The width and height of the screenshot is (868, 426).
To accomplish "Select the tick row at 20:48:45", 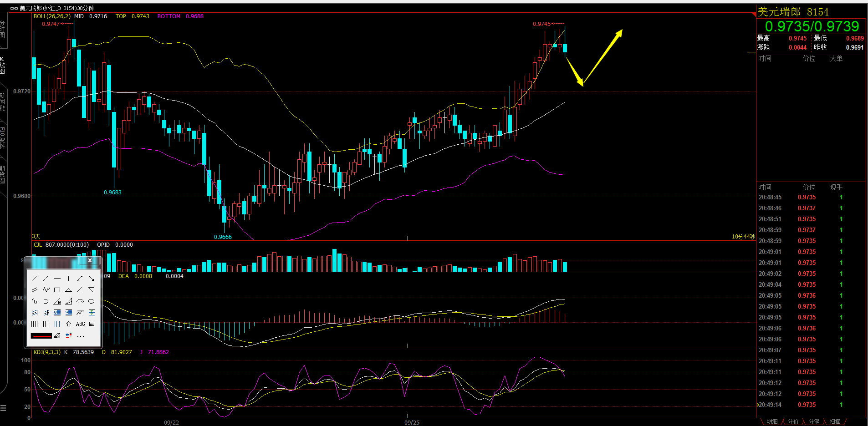I will coord(811,198).
